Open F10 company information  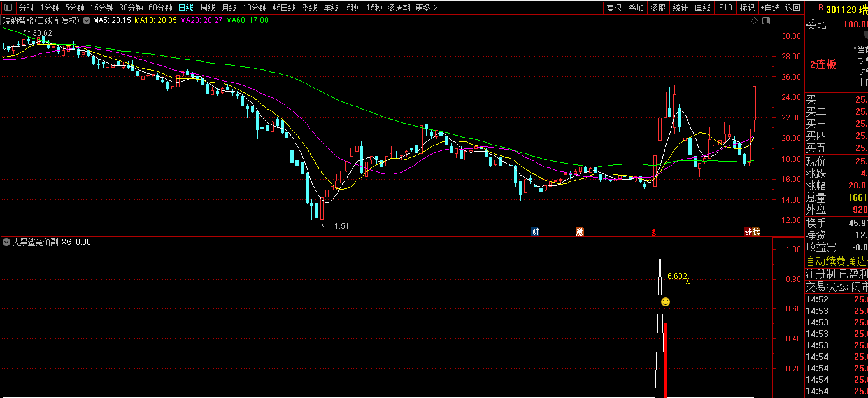(725, 8)
